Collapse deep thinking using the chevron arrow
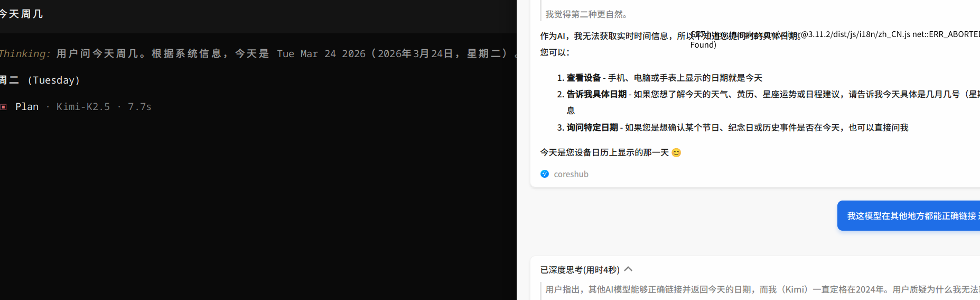The height and width of the screenshot is (300, 980). click(x=628, y=269)
